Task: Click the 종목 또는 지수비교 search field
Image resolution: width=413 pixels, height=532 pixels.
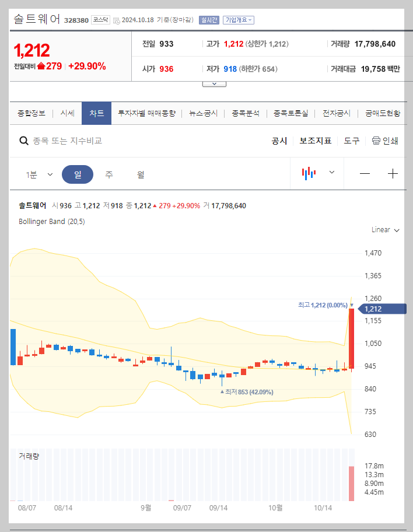Action: pyautogui.click(x=68, y=141)
